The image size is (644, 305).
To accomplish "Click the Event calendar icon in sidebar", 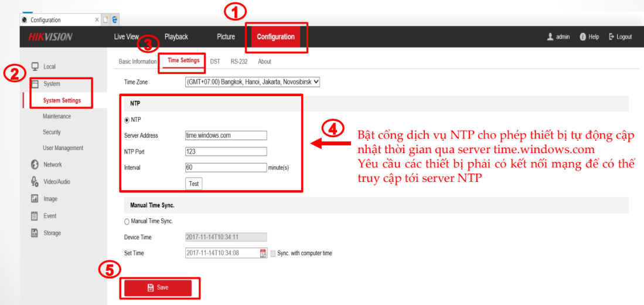I will click(35, 216).
